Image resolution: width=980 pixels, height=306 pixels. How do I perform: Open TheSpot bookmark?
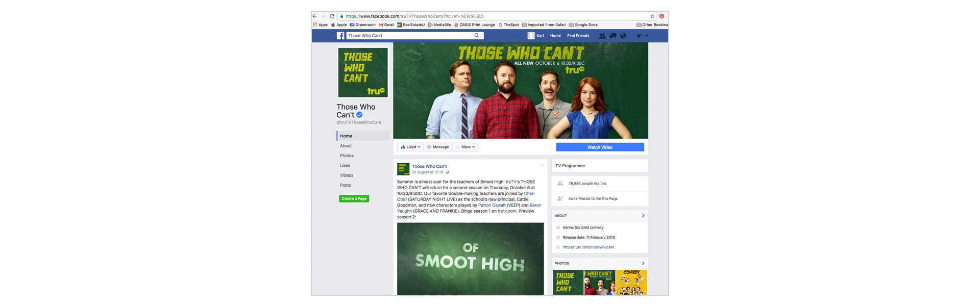click(509, 24)
